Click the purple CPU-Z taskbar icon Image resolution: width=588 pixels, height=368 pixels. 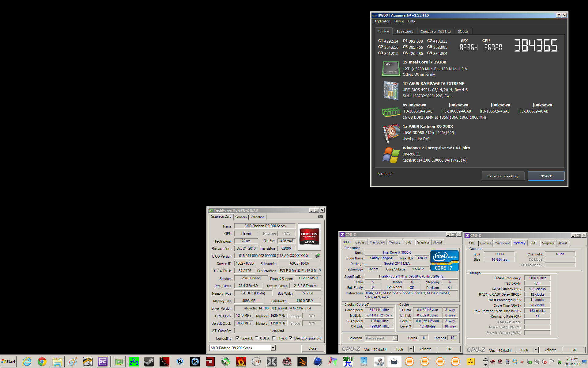point(103,362)
